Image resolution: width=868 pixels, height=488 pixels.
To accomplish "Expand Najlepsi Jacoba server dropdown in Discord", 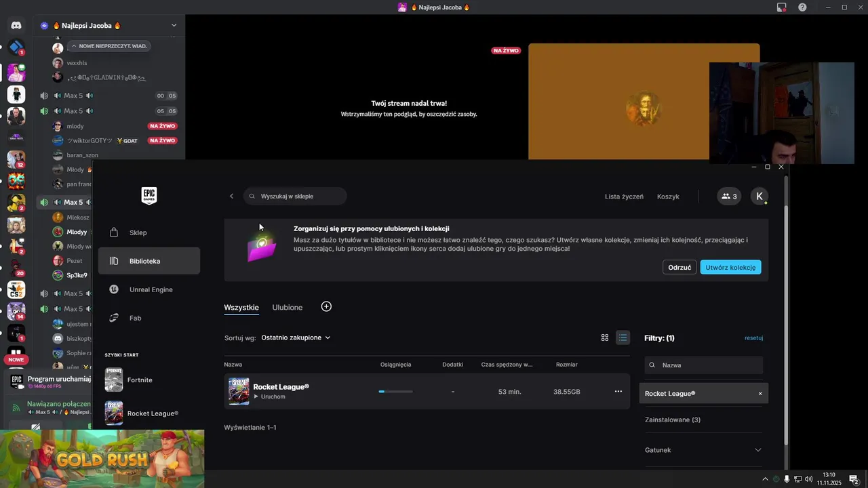I will click(174, 26).
